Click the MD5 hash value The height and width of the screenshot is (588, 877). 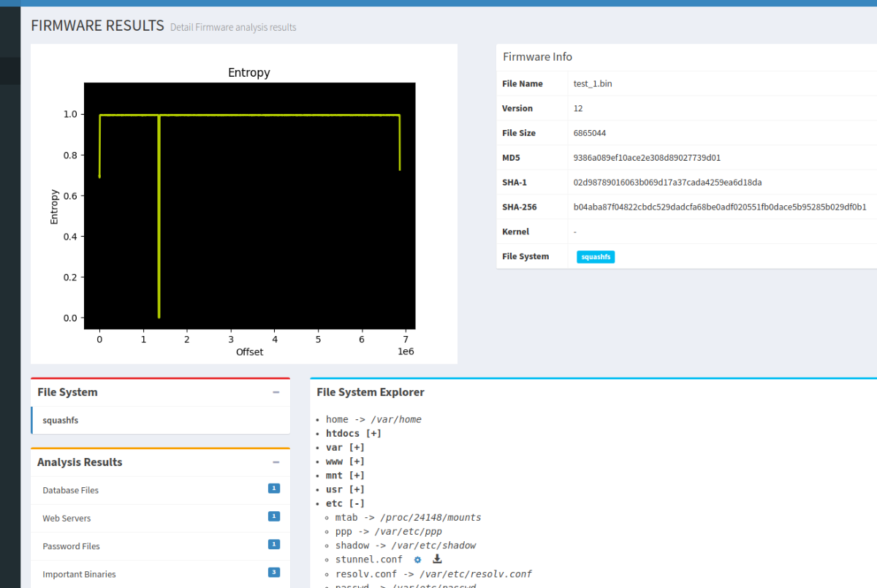tap(647, 158)
